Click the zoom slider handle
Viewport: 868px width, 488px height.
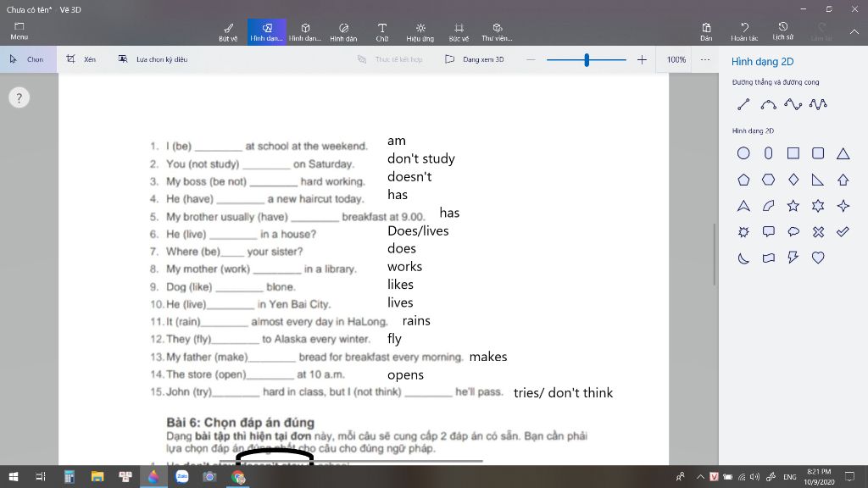coord(587,59)
